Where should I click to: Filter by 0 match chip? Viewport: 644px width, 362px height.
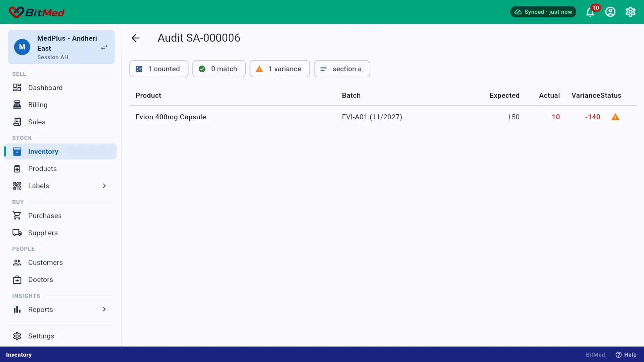[219, 69]
